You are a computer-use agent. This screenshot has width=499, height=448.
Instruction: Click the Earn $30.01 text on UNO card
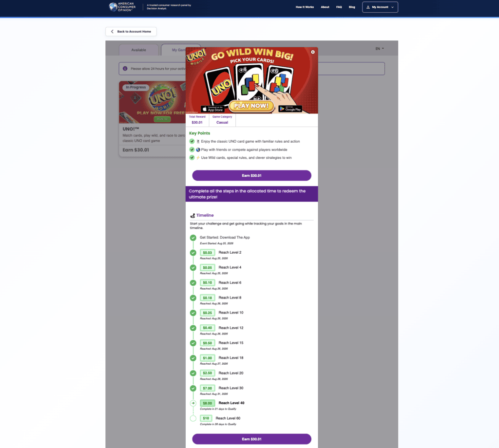[136, 150]
